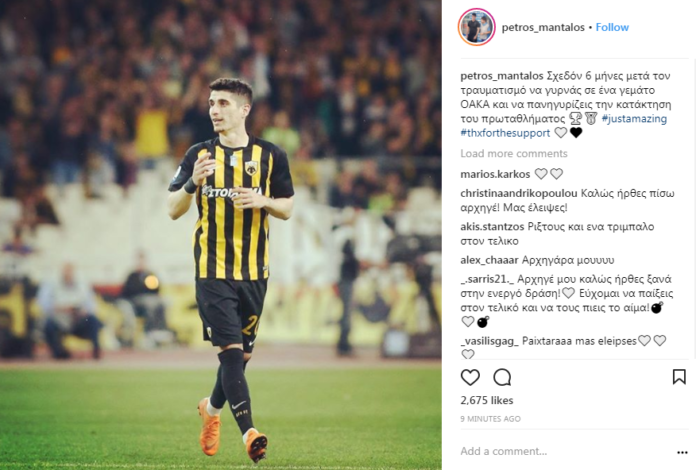Save the post with the bookmark icon
Image resolution: width=696 pixels, height=470 pixels.
pyautogui.click(x=679, y=377)
